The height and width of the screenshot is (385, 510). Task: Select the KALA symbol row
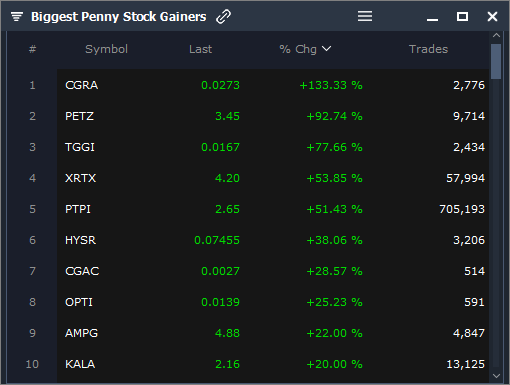click(x=273, y=364)
